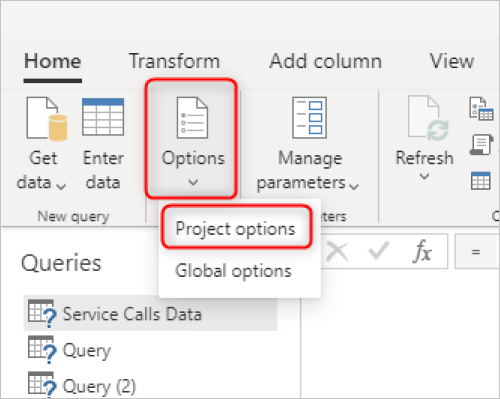
Task: Click the table icon beside Query
Action: pos(42,349)
